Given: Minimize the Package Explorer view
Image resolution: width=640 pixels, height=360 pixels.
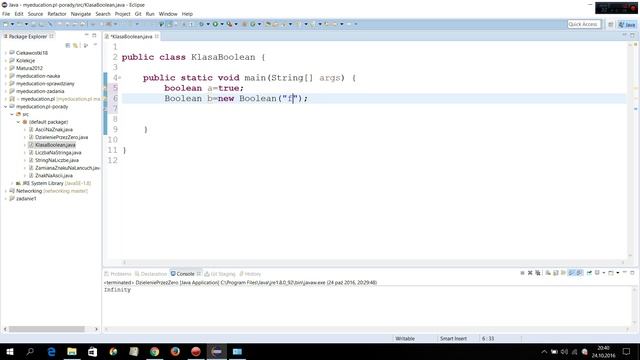Looking at the screenshot, I should pyautogui.click(x=86, y=36).
